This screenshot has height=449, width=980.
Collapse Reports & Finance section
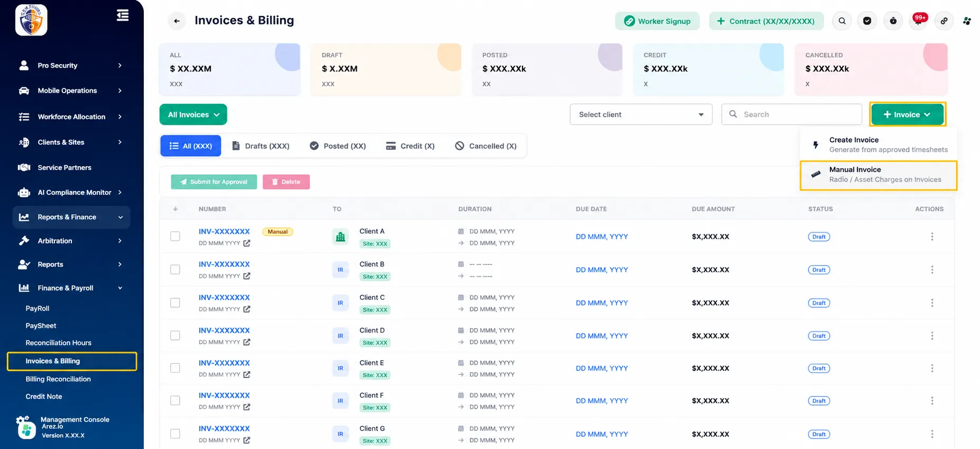coord(71,217)
